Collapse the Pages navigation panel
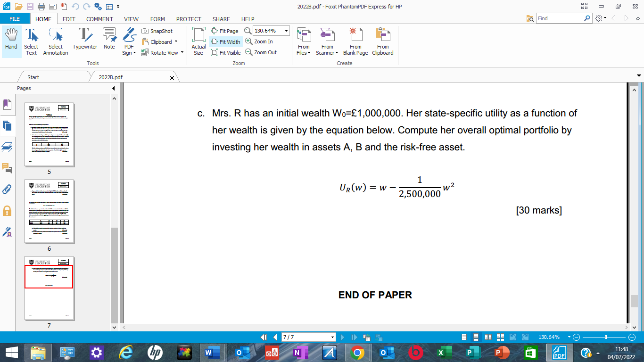Image resolution: width=644 pixels, height=362 pixels. click(x=113, y=88)
